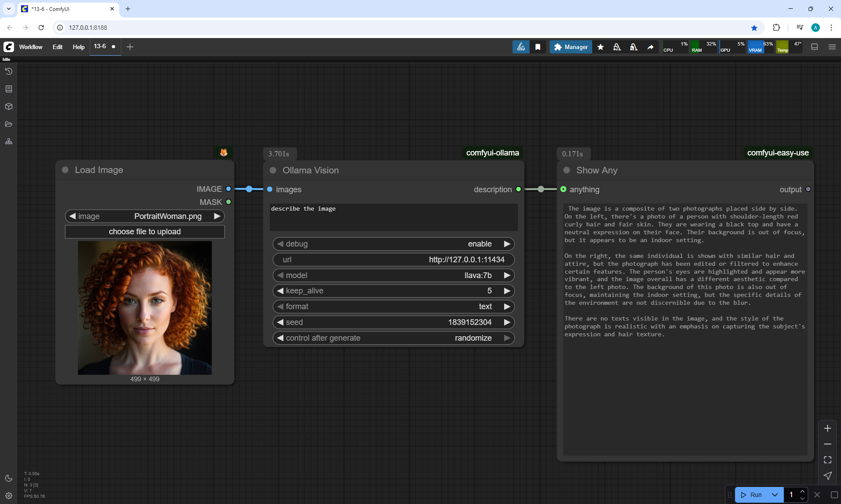
Task: Open the queue history sidebar icon
Action: click(9, 71)
